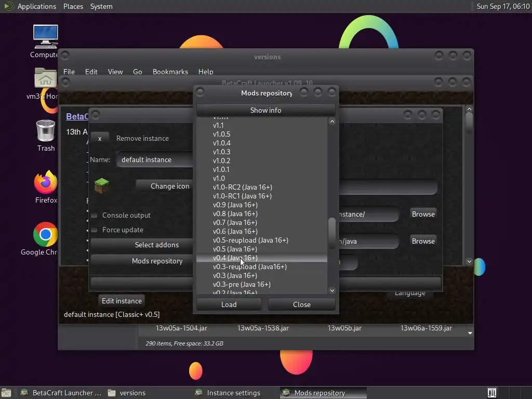This screenshot has height=399, width=532.
Task: Click the mods list scroll down arrow
Action: 332,290
